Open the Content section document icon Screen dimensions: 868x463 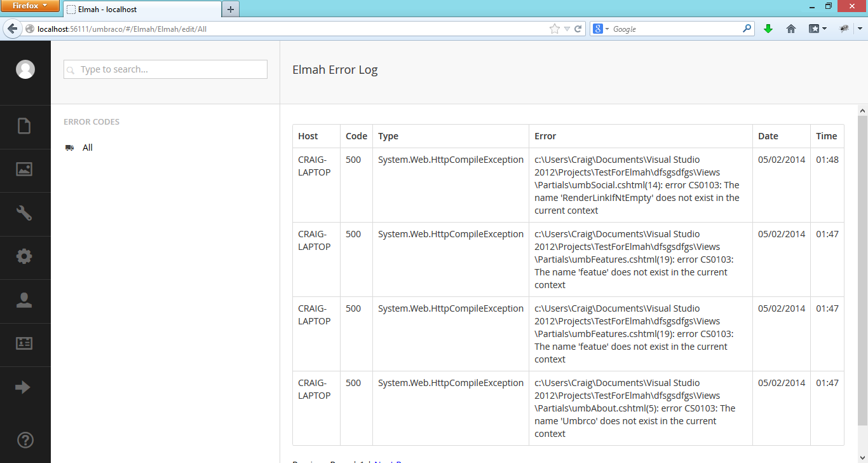tap(24, 126)
